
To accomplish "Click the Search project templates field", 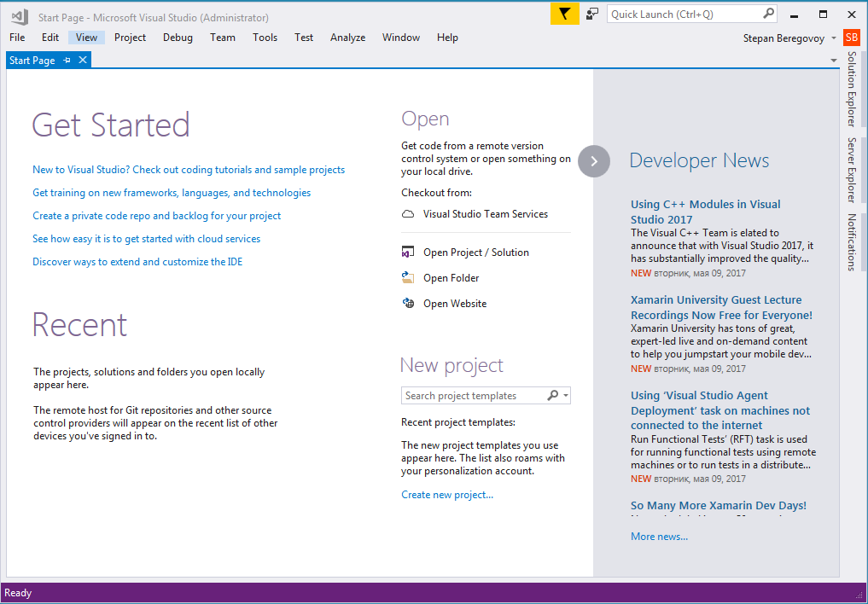I will click(472, 396).
